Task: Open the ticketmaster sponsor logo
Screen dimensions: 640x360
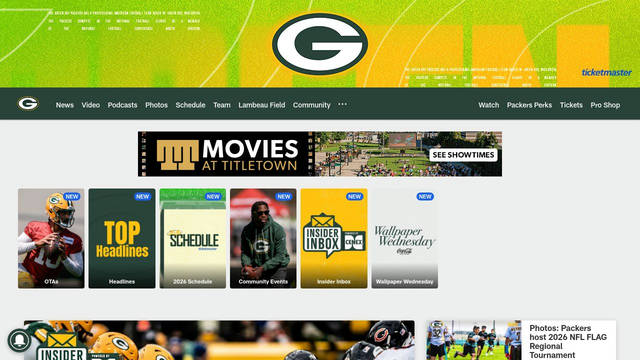Action: click(607, 73)
